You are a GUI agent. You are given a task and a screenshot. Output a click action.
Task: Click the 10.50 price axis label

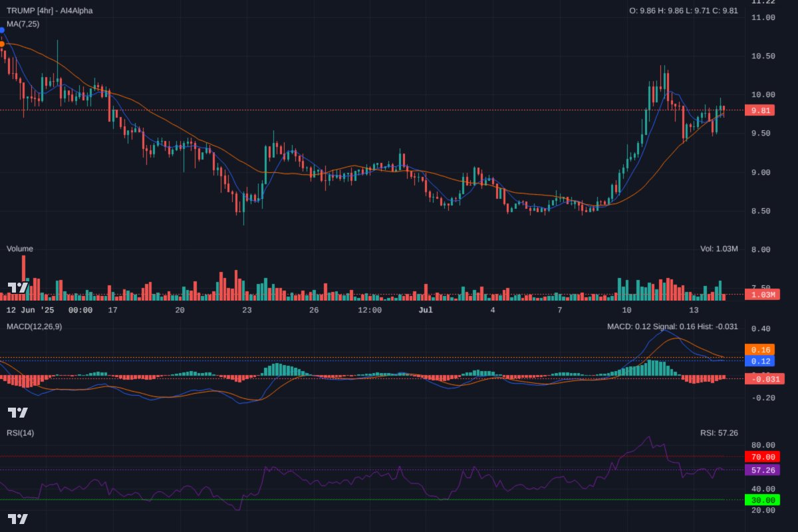click(x=763, y=56)
